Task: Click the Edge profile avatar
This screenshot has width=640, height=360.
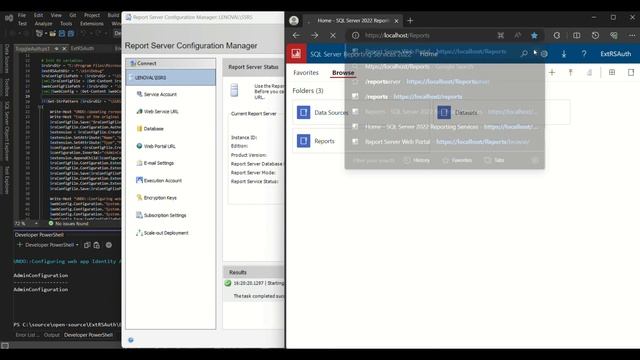Action: [x=294, y=20]
